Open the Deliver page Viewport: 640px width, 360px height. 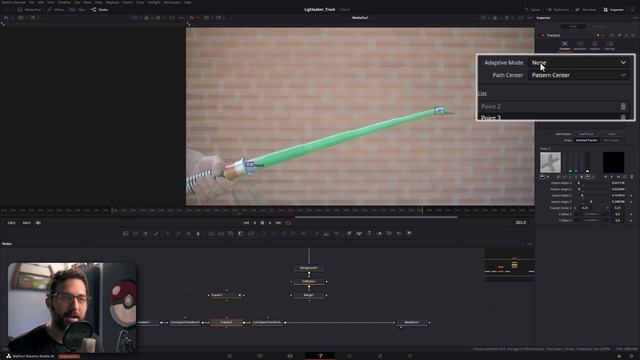coord(410,356)
